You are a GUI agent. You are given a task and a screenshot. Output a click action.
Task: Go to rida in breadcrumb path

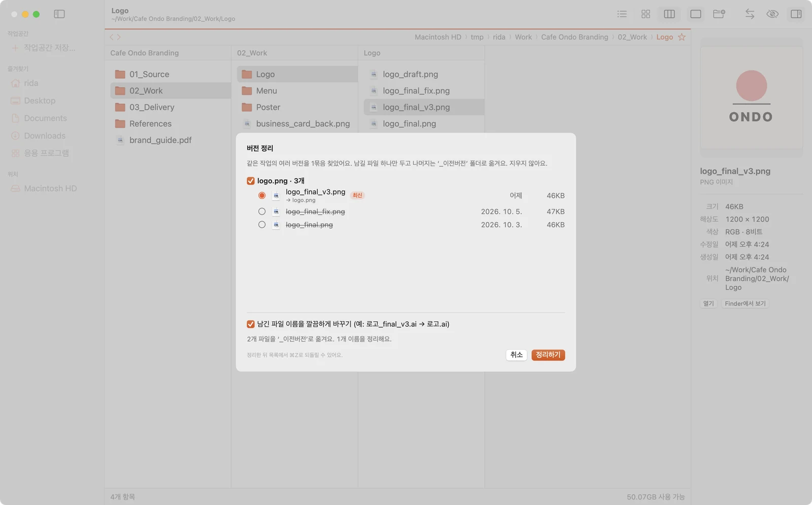[x=499, y=37]
